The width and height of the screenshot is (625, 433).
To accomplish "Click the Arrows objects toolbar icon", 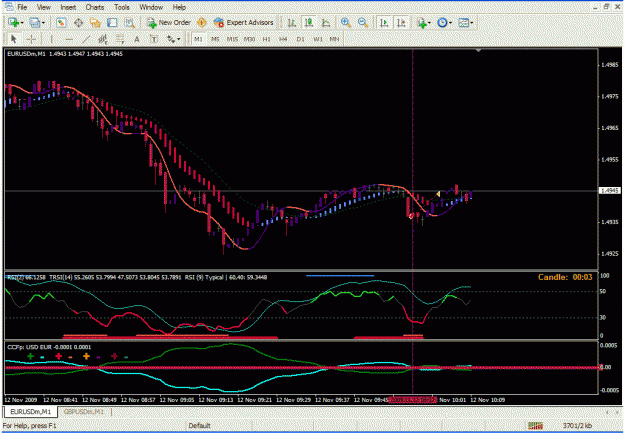I will coord(171,39).
